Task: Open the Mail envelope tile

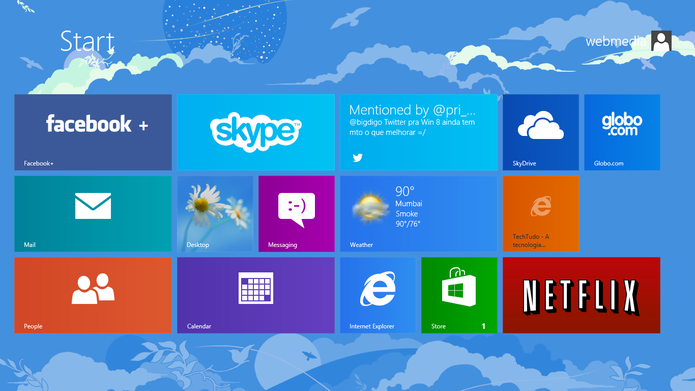Action: pyautogui.click(x=93, y=214)
